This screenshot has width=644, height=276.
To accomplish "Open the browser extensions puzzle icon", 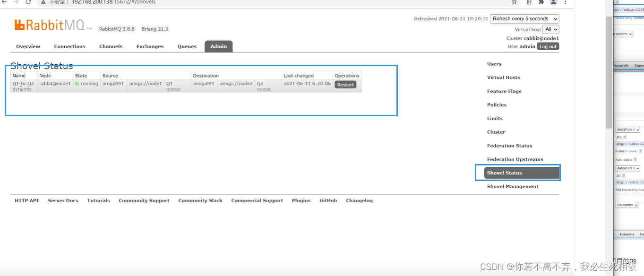I will [541, 2].
